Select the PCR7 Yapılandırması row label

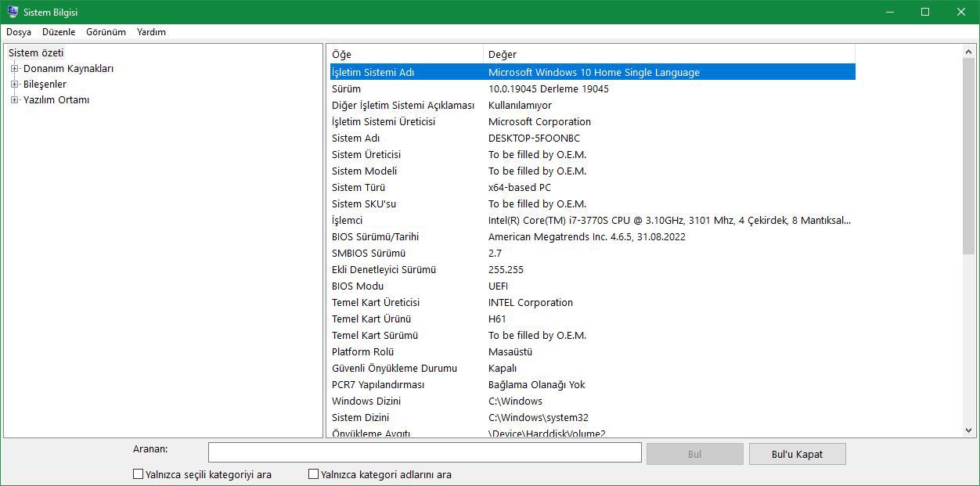378,384
